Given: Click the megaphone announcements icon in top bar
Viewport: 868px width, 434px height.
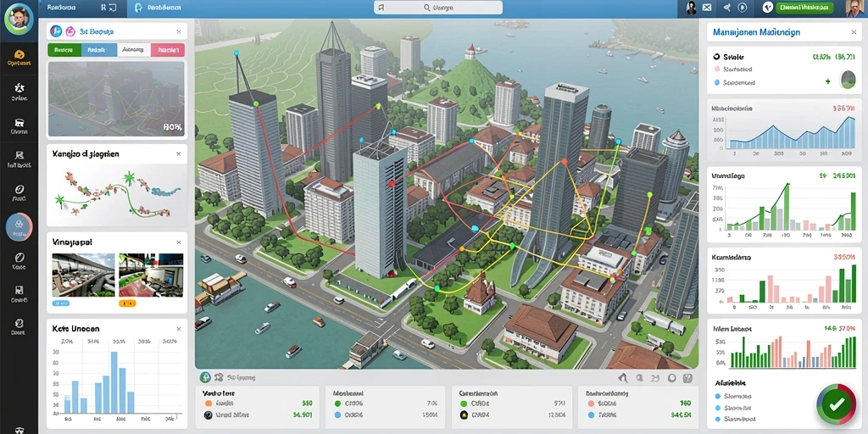Looking at the screenshot, I should (x=726, y=7).
